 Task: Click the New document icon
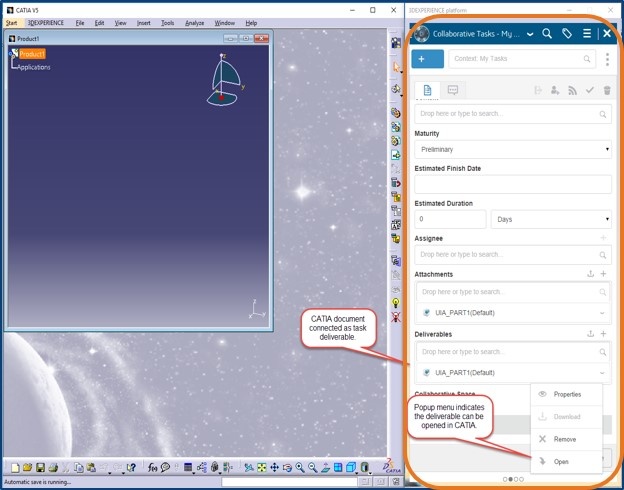[15, 468]
